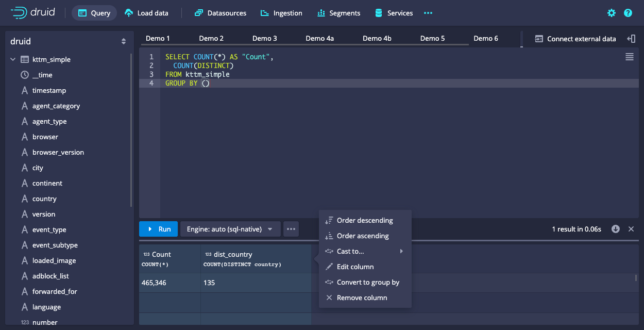
Task: Click the ellipsis button next to the Engine selector
Action: tap(291, 229)
